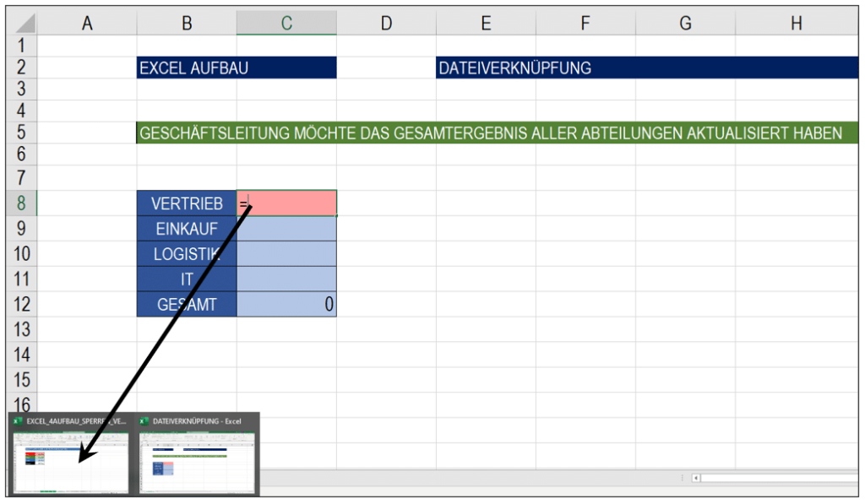The height and width of the screenshot is (504, 865).
Task: Click the EINKAUF label cell
Action: coord(187,228)
